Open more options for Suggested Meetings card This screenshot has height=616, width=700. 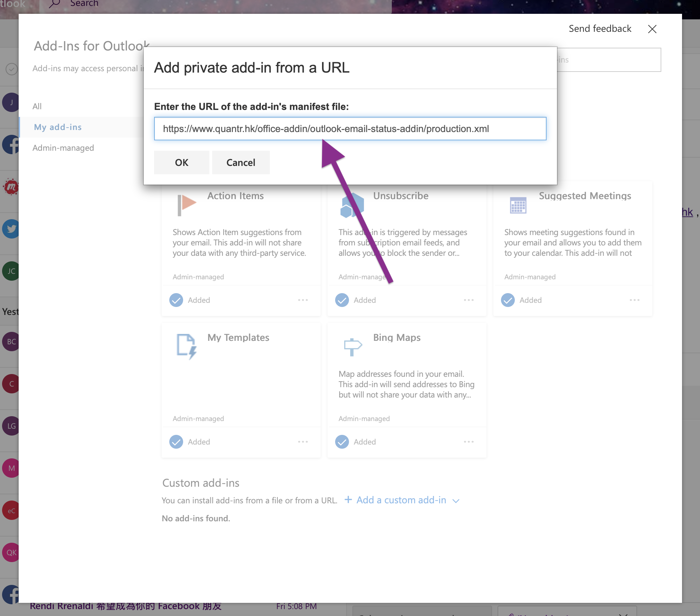[x=635, y=300]
